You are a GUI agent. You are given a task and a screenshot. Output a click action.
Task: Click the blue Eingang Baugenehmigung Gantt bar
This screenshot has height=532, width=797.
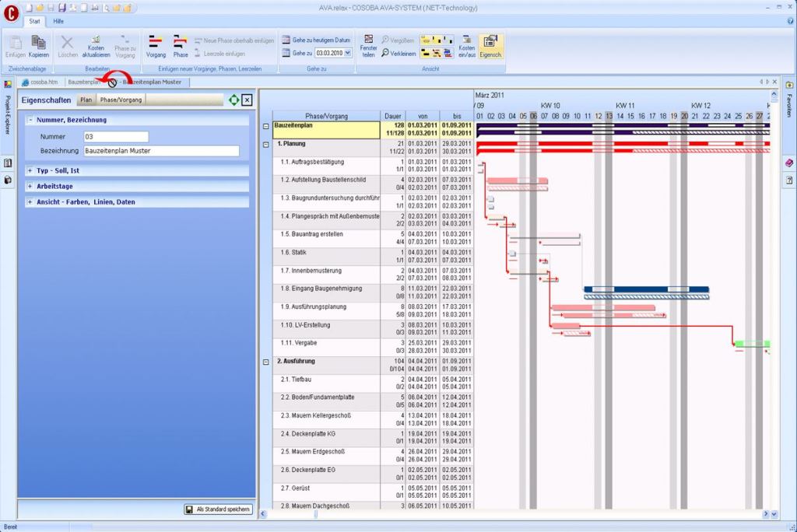pos(646,289)
